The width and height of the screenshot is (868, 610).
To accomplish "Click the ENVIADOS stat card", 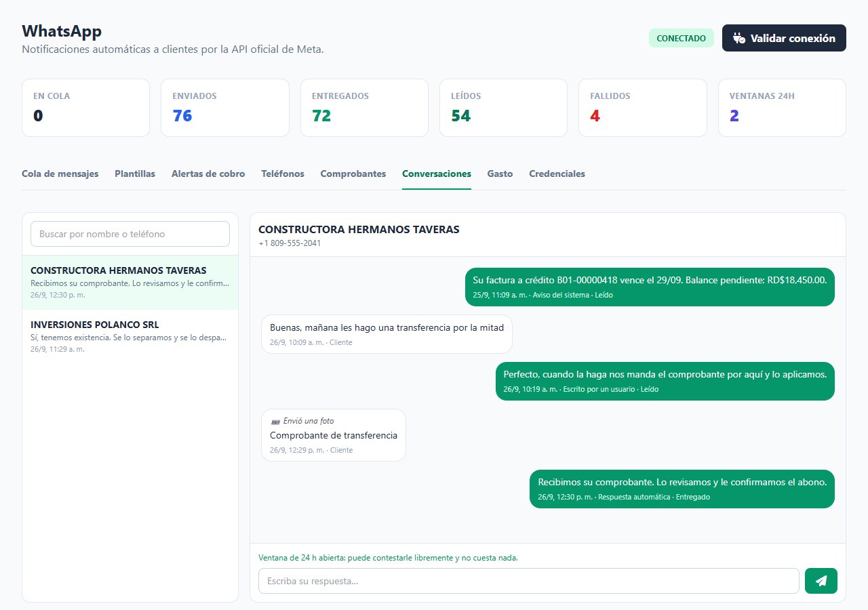I will click(225, 108).
